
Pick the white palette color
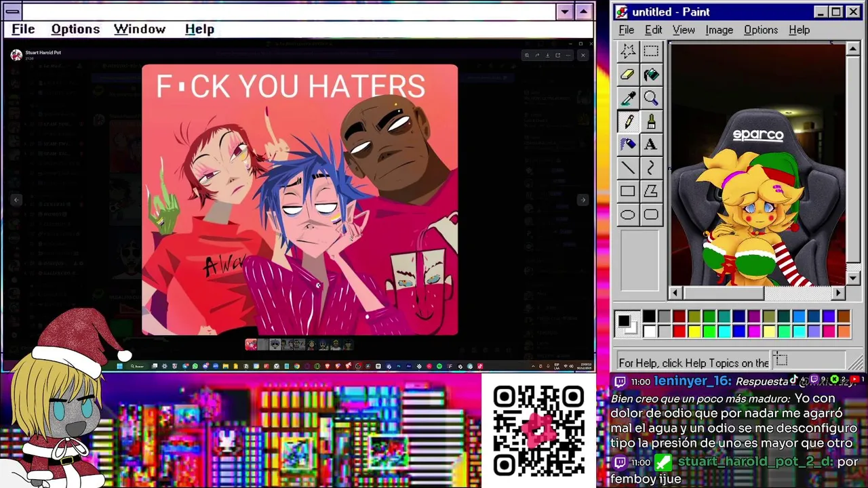pos(649,331)
